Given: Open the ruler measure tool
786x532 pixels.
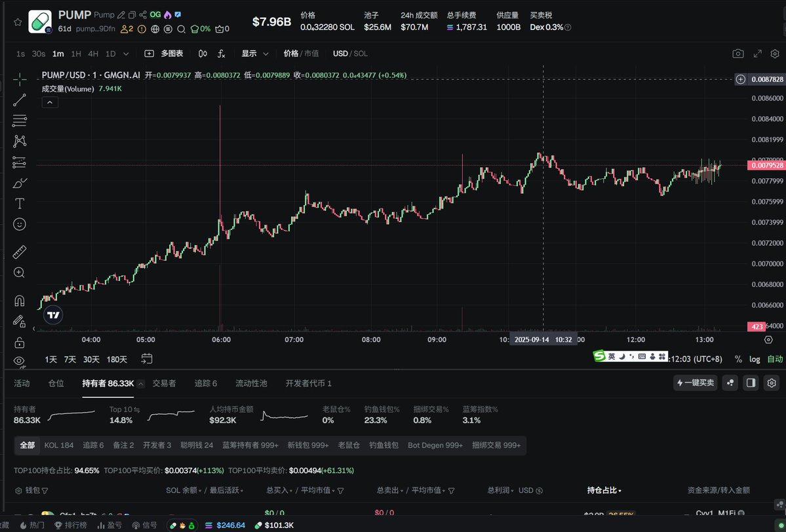Looking at the screenshot, I should point(19,252).
